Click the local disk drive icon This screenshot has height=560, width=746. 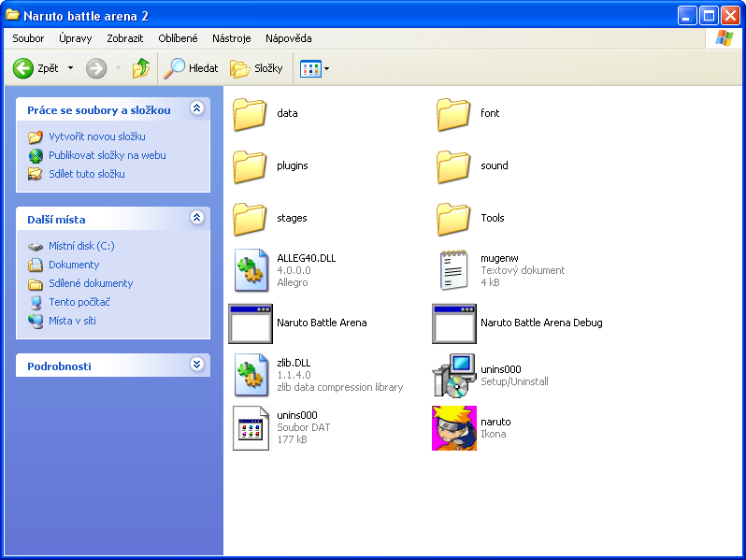[x=36, y=247]
